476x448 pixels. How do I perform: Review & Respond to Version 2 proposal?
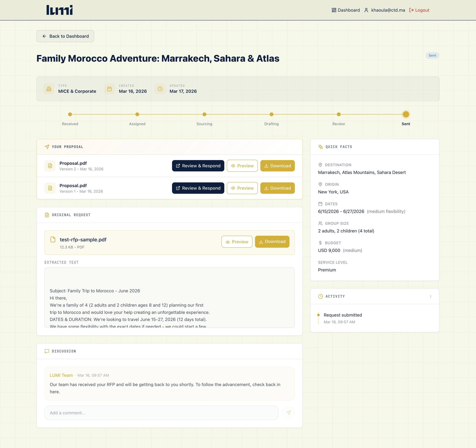pos(198,166)
